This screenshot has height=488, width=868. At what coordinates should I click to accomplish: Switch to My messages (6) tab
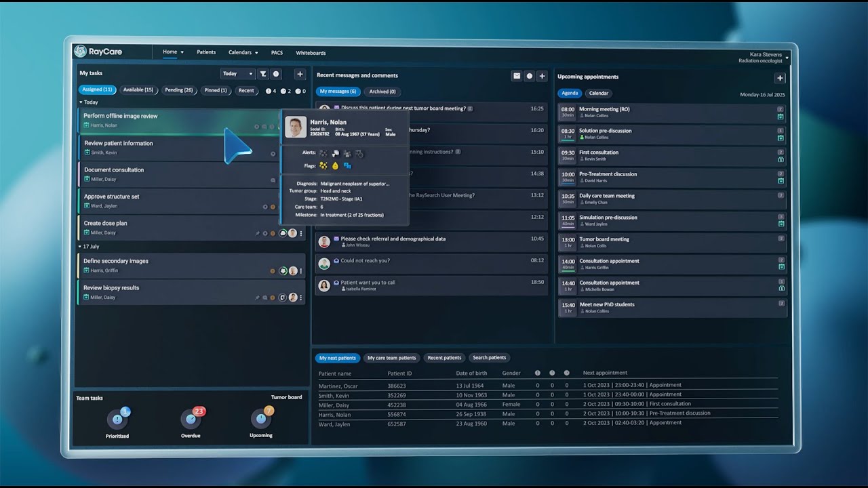pyautogui.click(x=338, y=91)
